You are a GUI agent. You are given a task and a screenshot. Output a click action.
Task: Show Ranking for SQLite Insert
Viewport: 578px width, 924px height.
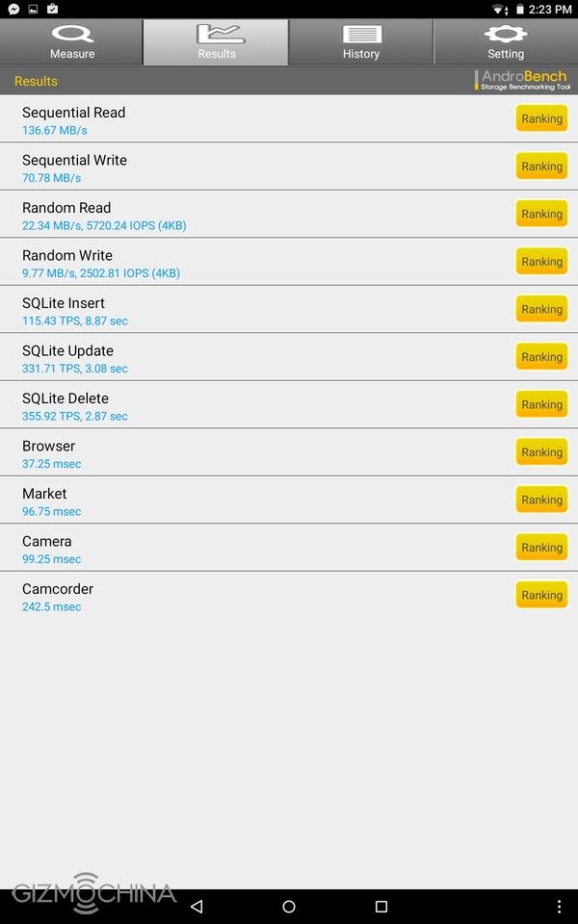(541, 309)
